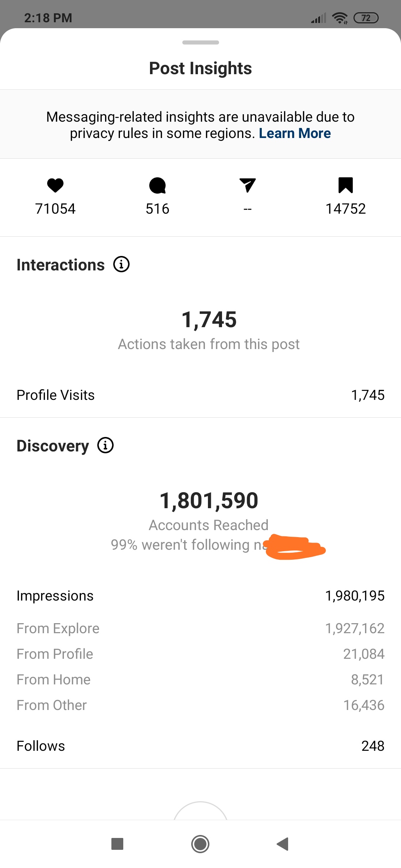Tap the Android back triangle button
This screenshot has width=401, height=868.
(x=283, y=844)
